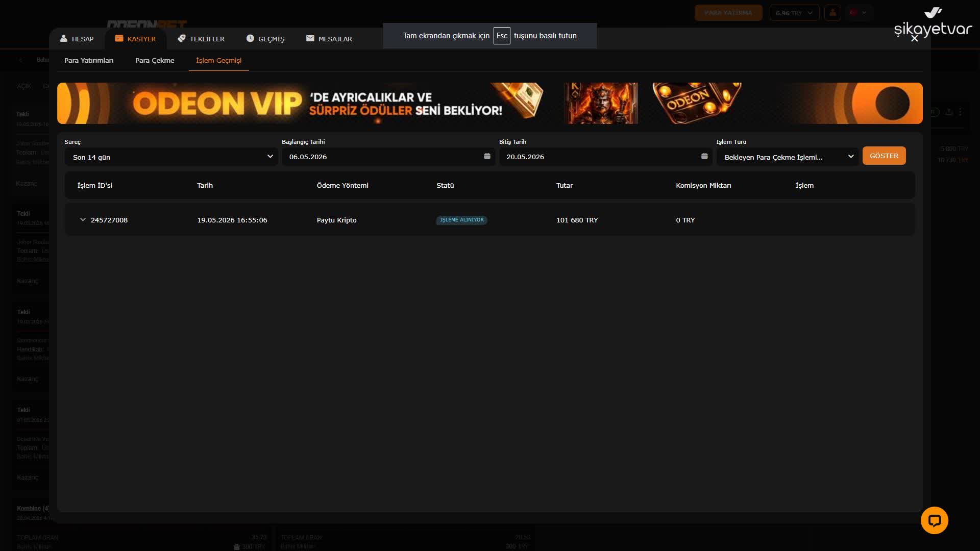Click the Başlangıç Tarihi date field
Viewport: 980px width, 551px height.
(x=388, y=157)
